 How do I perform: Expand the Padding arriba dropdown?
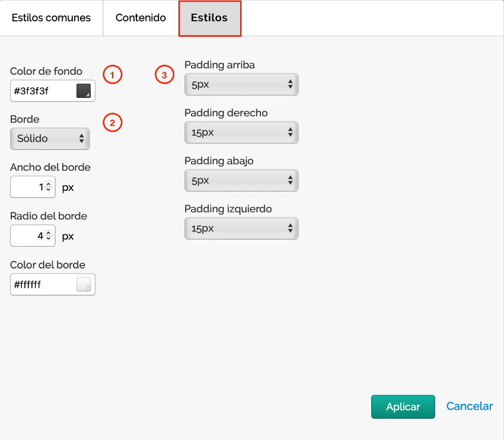[x=241, y=85]
